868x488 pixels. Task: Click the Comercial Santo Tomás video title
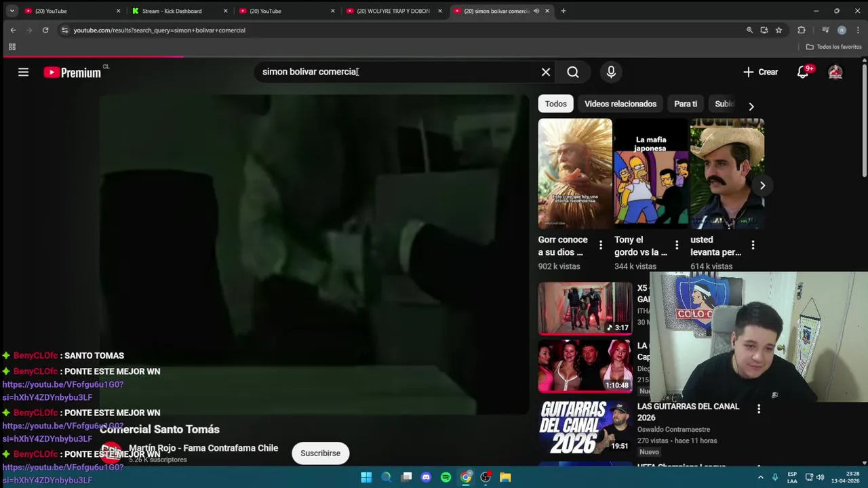click(159, 429)
